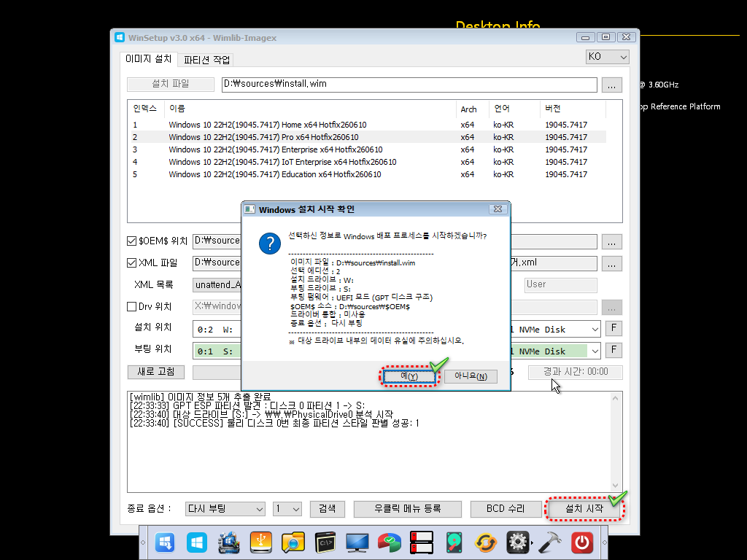Click the BCD 수리 button
Image resolution: width=747 pixels, height=560 pixels.
(x=506, y=508)
